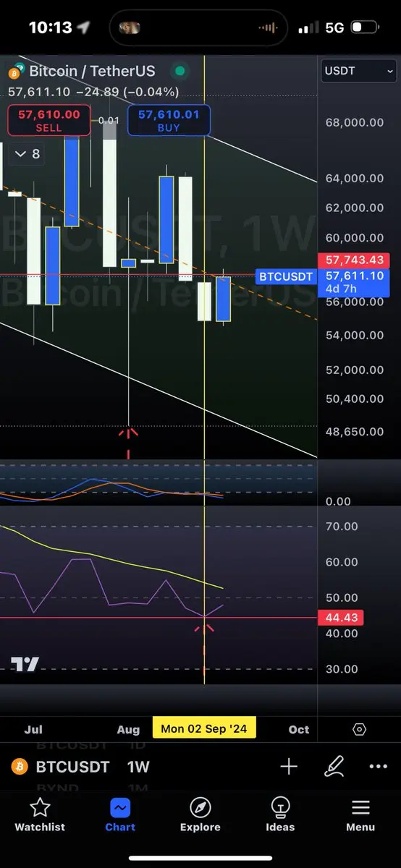Tap the blue BUY 57,610.01 button
The image size is (401, 868).
169,120
